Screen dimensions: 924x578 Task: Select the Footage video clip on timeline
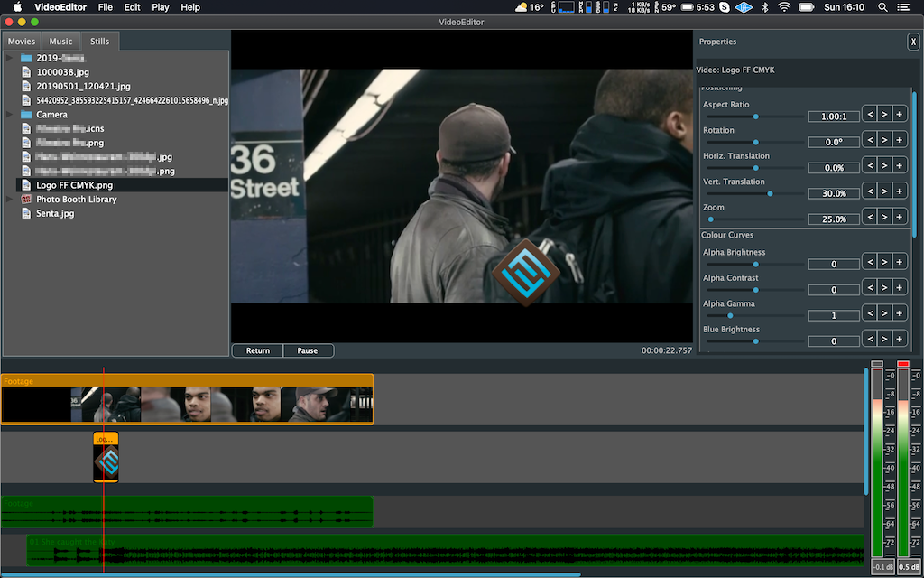click(x=187, y=399)
